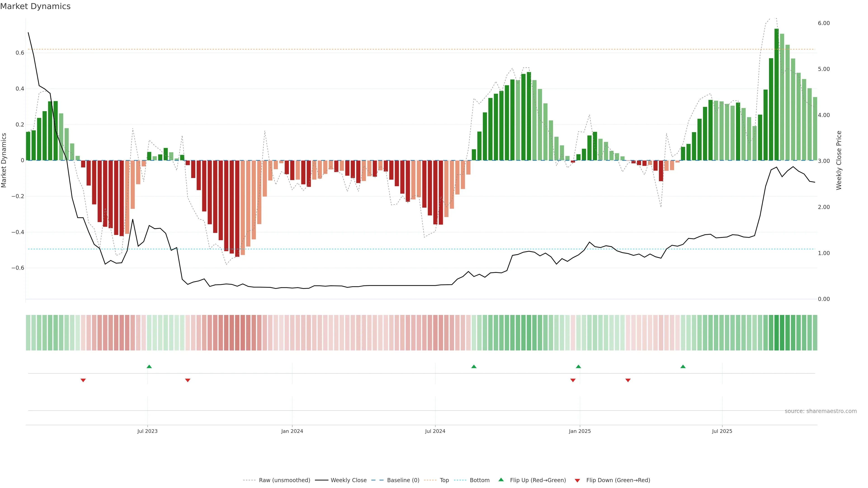This screenshot has height=488, width=868.
Task: Click the last green Flip Up triangle before Jul 2025
Action: coord(683,366)
